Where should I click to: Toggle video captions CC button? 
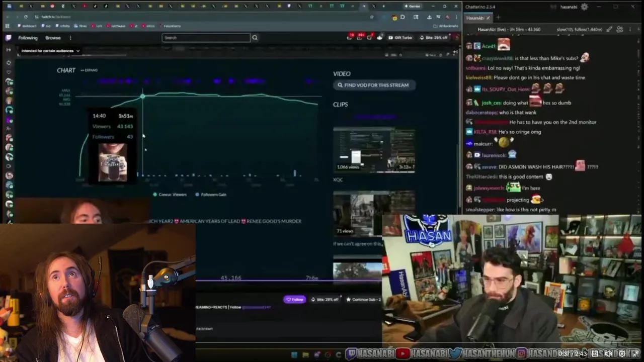coord(595,354)
